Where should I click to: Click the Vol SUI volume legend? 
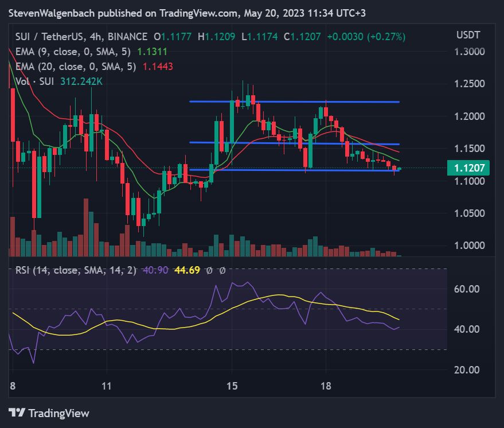58,81
